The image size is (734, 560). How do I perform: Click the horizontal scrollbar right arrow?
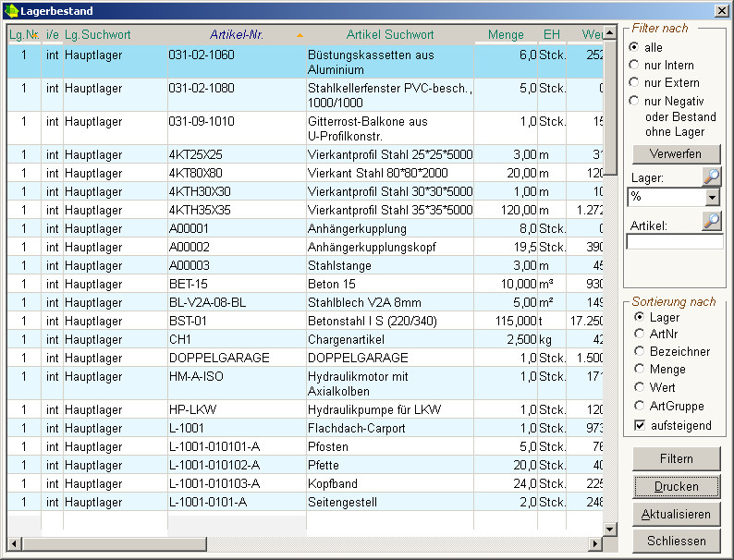(x=595, y=543)
